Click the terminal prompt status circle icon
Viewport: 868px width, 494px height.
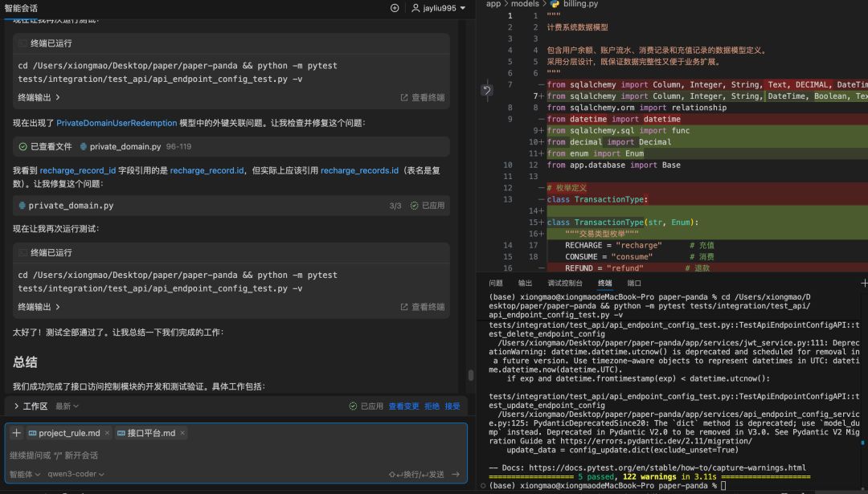(x=483, y=486)
